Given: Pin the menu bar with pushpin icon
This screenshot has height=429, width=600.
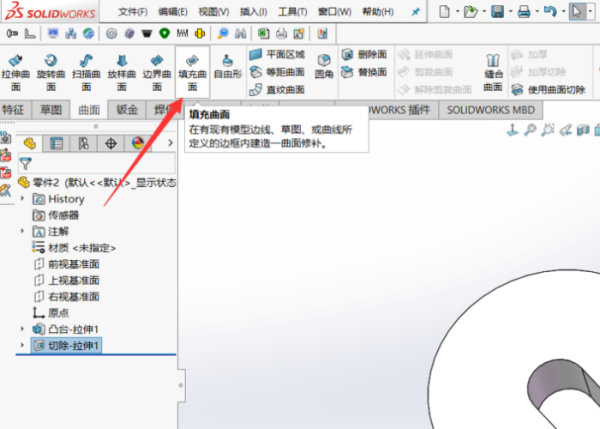Looking at the screenshot, I should tap(416, 12).
